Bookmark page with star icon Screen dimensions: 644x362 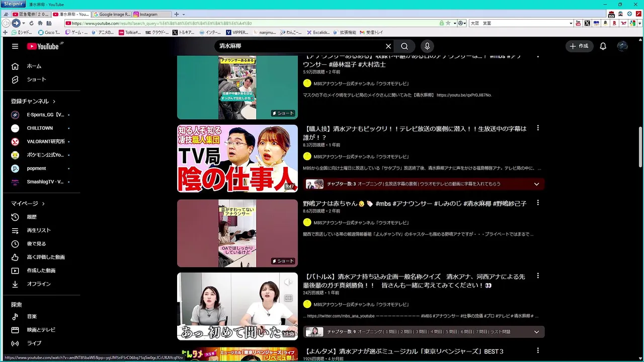(448, 23)
